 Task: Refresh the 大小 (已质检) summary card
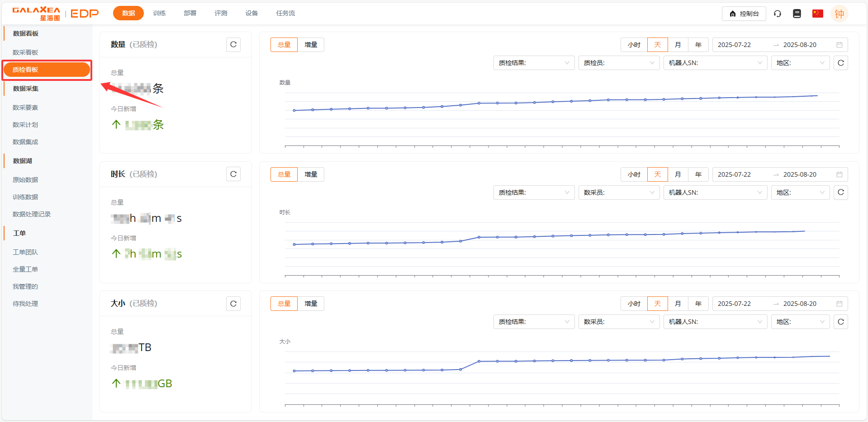click(233, 304)
